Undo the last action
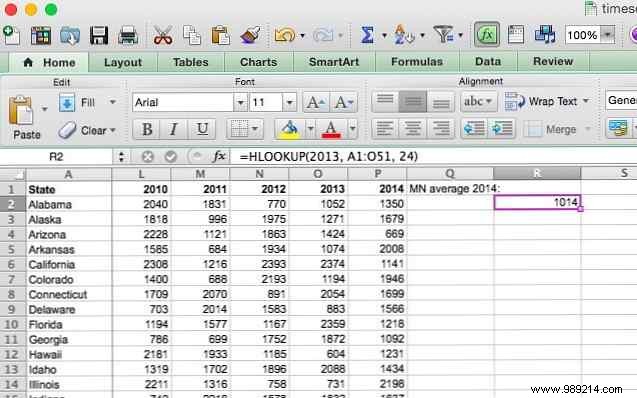 [x=285, y=35]
